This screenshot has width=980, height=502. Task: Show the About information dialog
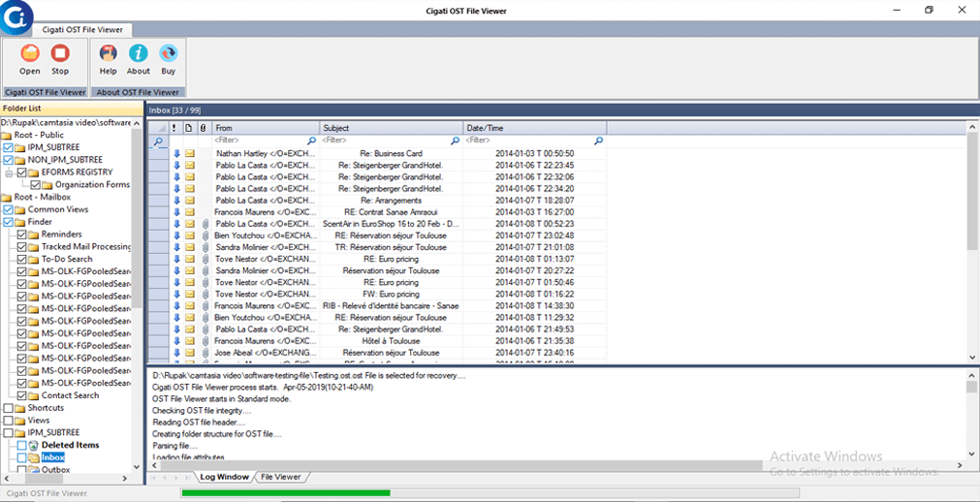click(x=138, y=52)
